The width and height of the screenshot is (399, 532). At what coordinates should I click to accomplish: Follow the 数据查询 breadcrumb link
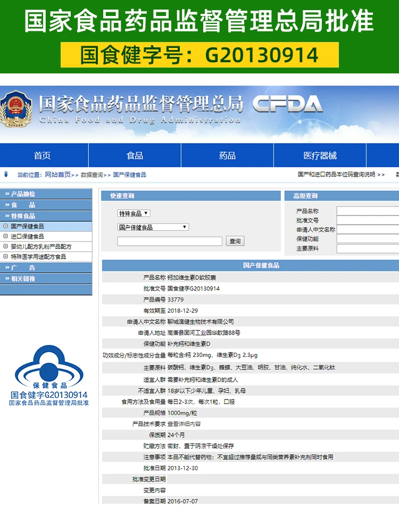tap(92, 174)
